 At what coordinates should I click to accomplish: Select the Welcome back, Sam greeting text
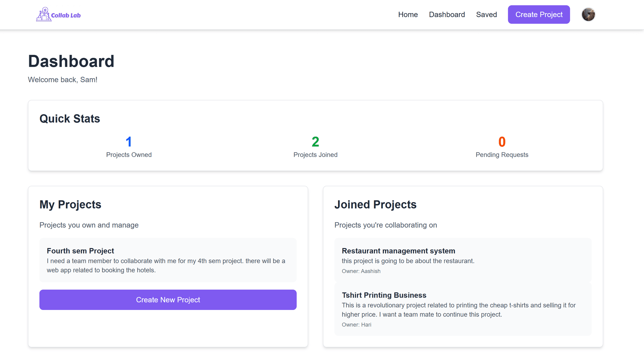click(62, 80)
